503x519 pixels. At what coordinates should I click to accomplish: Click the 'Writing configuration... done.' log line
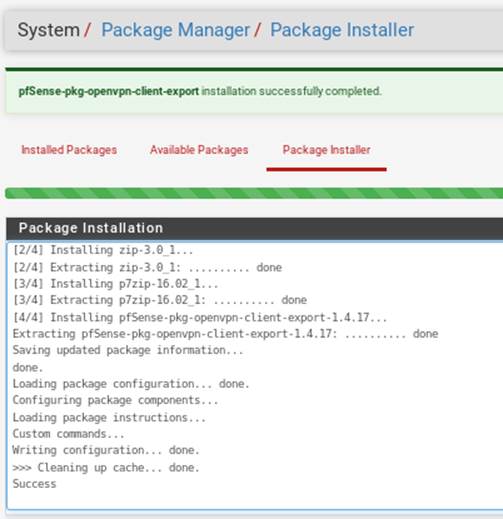(x=106, y=450)
